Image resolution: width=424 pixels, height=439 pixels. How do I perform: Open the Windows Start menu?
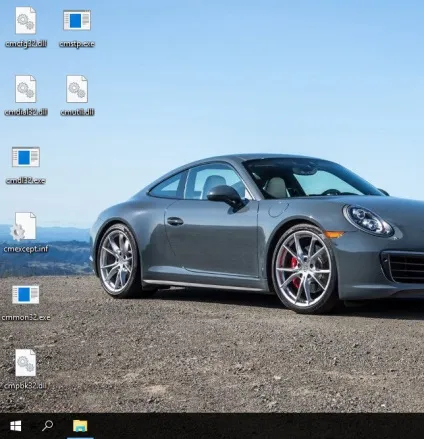15,426
